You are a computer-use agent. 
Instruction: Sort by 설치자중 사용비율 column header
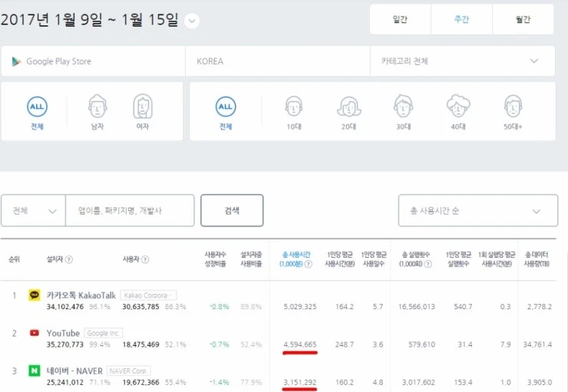(251, 259)
